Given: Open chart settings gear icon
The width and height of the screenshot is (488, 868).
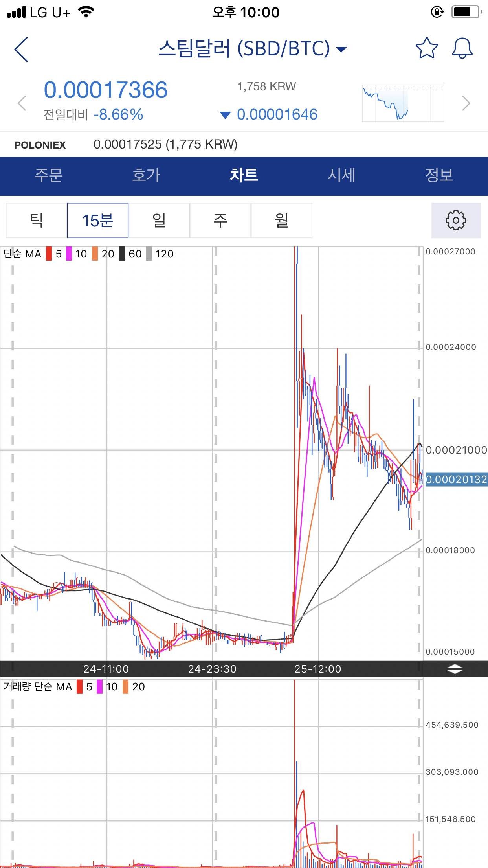Looking at the screenshot, I should (x=456, y=221).
